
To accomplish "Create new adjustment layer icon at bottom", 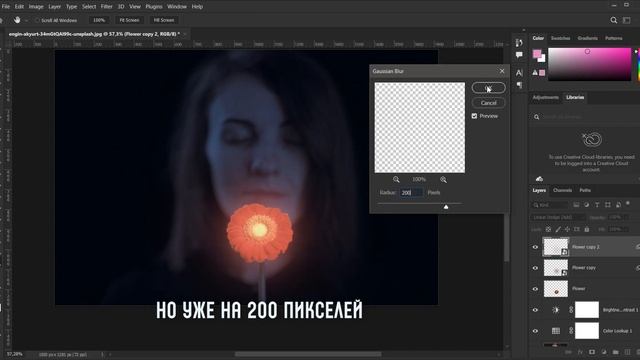I will click(604, 352).
